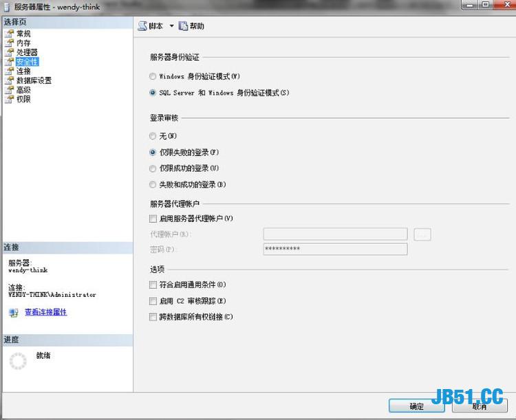Close the server properties window

point(506,5)
